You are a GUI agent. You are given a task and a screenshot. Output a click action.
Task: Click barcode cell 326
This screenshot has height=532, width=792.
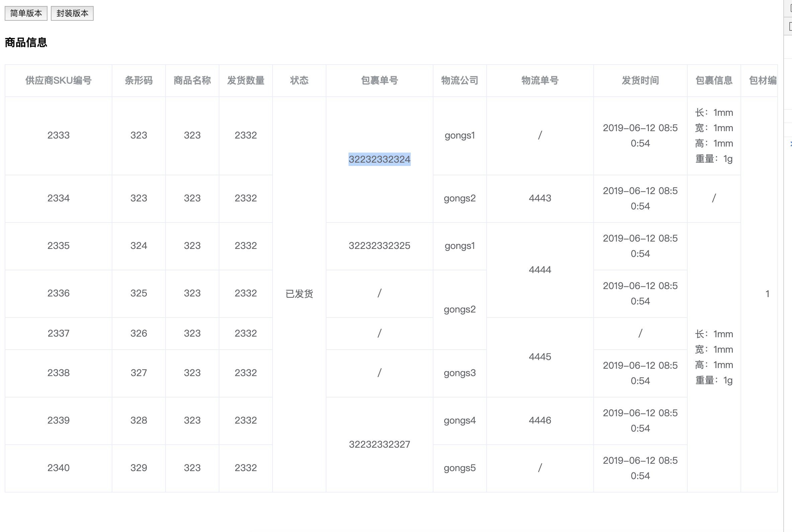[138, 333]
